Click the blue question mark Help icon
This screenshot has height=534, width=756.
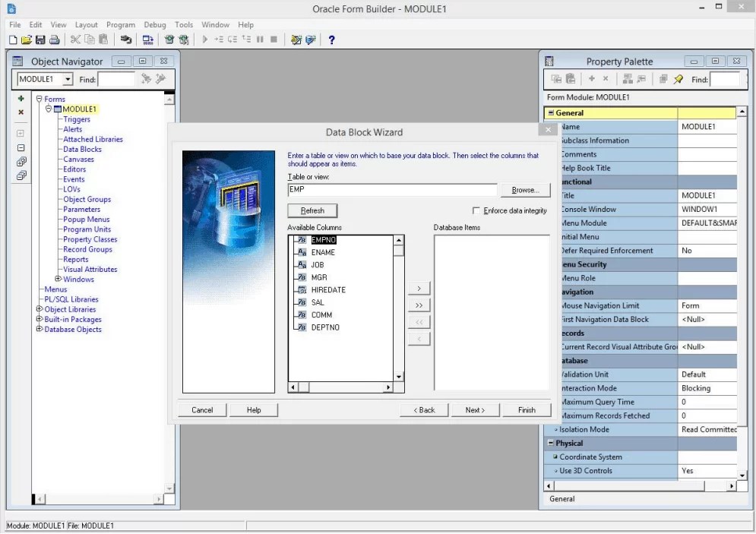[x=332, y=40]
